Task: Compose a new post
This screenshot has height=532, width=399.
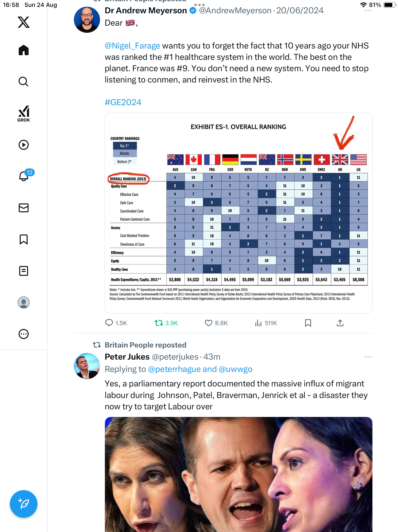Action: (x=24, y=504)
